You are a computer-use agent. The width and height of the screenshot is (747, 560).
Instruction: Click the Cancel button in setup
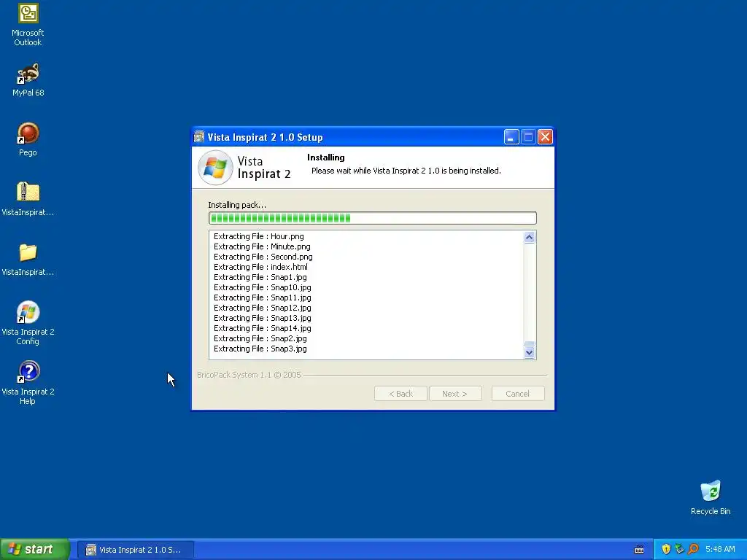(x=518, y=394)
